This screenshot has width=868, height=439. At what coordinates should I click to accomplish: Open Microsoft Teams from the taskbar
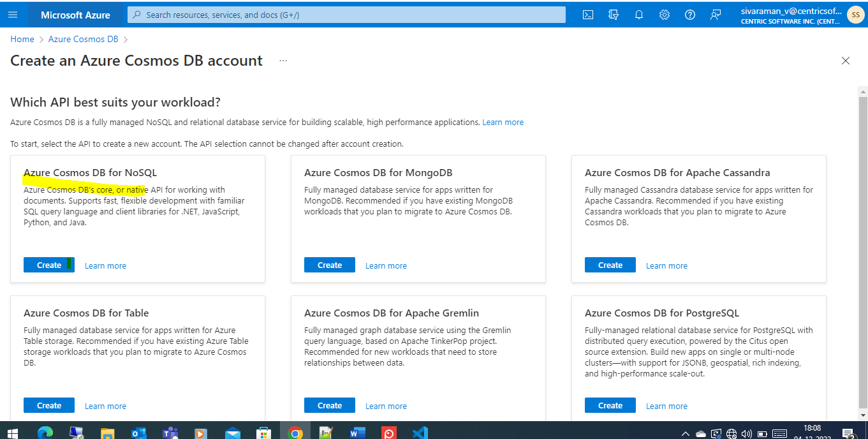point(170,432)
